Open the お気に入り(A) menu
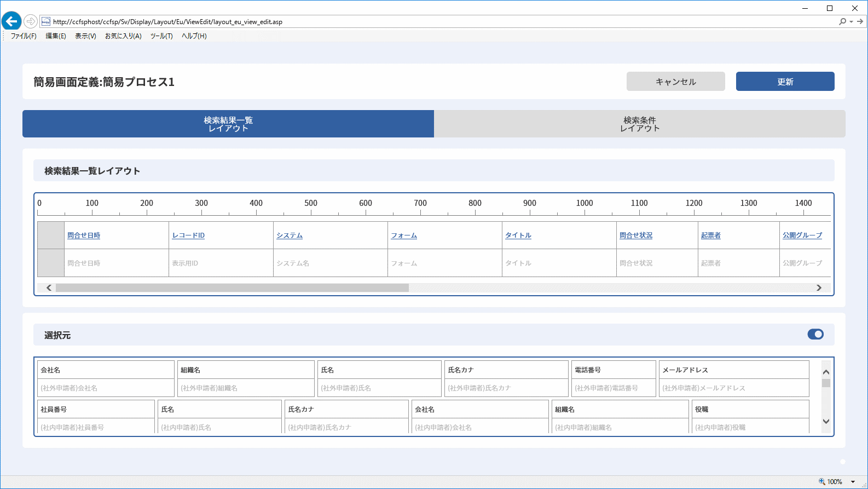This screenshot has width=868, height=489. (123, 36)
